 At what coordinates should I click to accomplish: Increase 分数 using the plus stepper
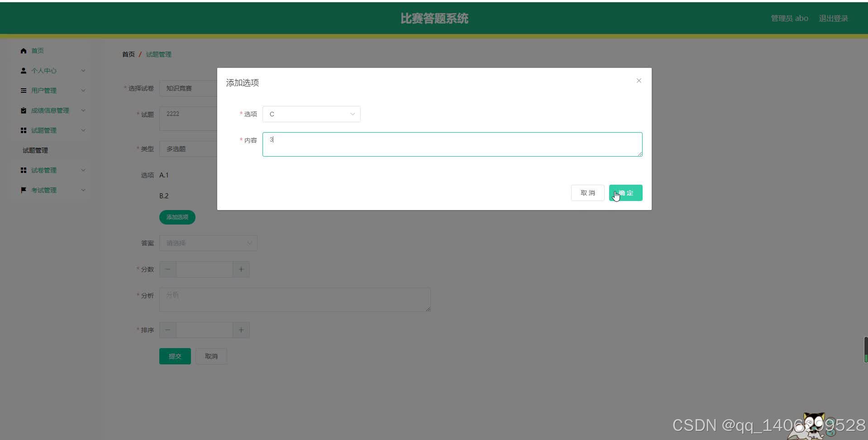[x=241, y=269]
